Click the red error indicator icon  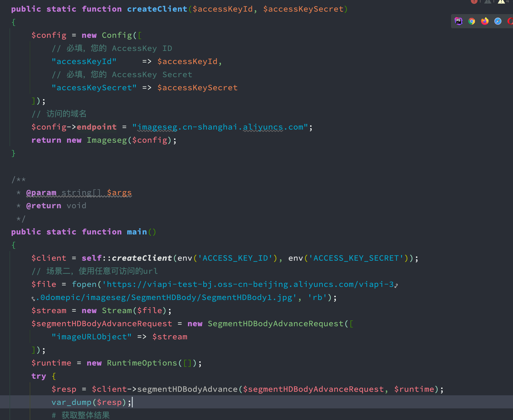pos(474,2)
